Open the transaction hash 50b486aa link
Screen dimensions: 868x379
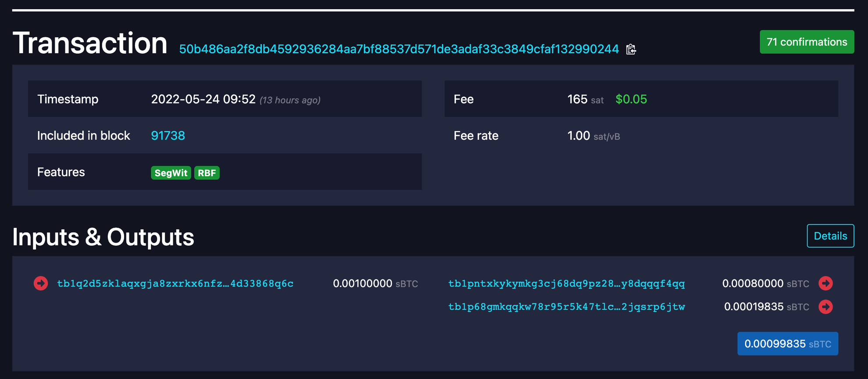click(x=399, y=49)
